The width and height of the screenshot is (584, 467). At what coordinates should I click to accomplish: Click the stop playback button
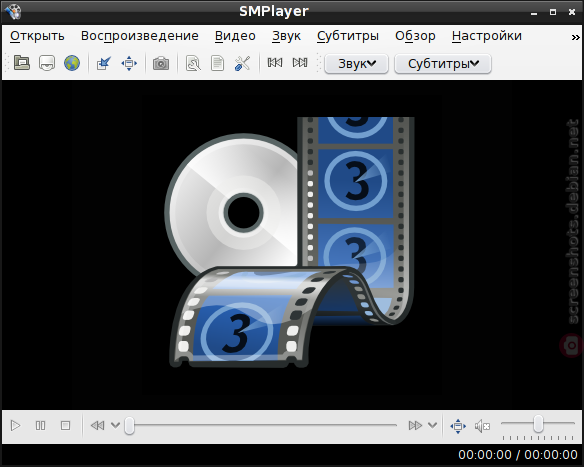[x=65, y=425]
